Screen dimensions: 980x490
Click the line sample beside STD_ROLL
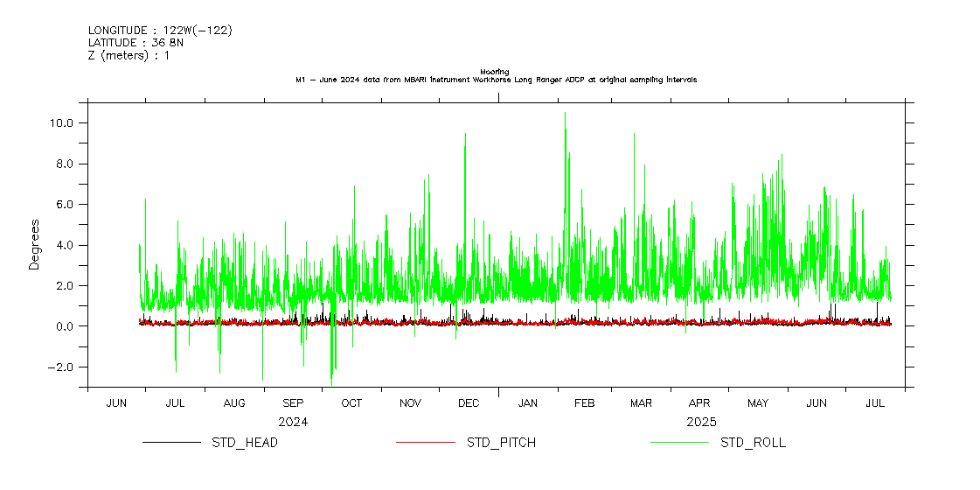[x=679, y=443]
